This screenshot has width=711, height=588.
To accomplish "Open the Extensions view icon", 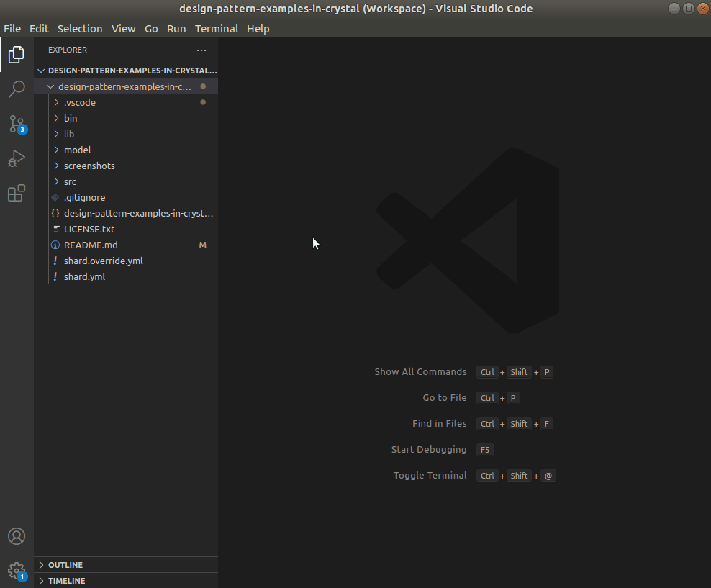I will click(17, 193).
